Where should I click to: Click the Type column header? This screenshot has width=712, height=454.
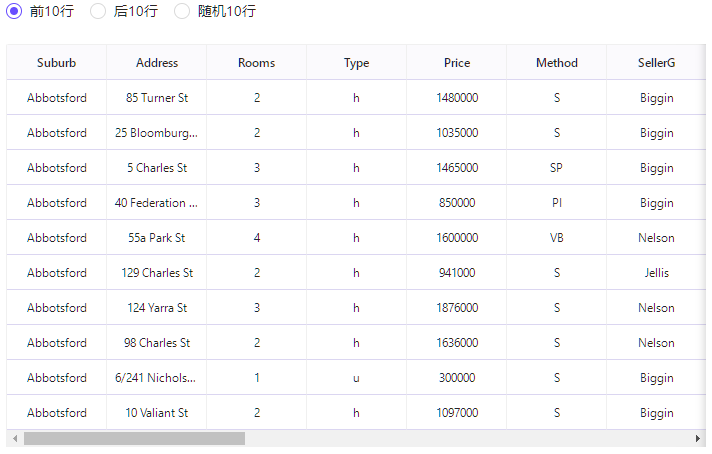[x=356, y=63]
